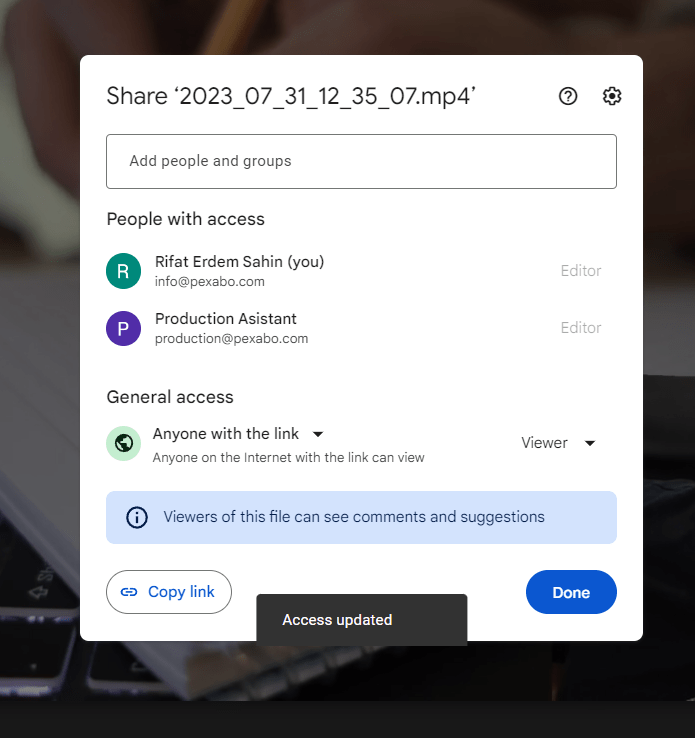Click the purple P avatar of Production Asistant
Screen dimensions: 695x738
click(124, 329)
